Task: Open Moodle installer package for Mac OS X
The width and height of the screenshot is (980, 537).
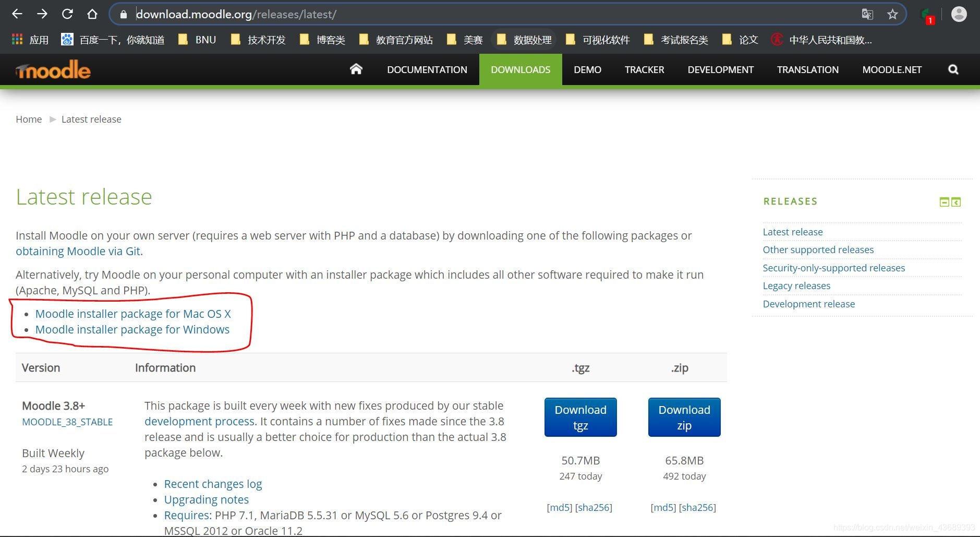Action: (133, 314)
